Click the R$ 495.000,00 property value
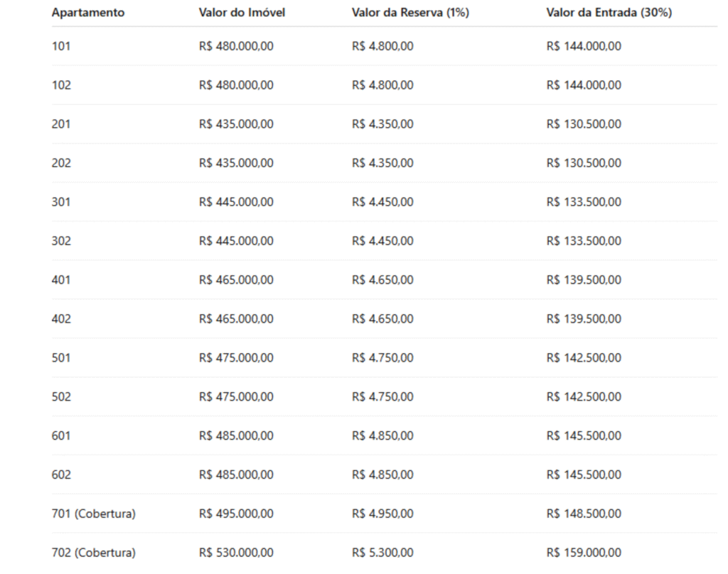The height and width of the screenshot is (574, 728). click(x=236, y=514)
